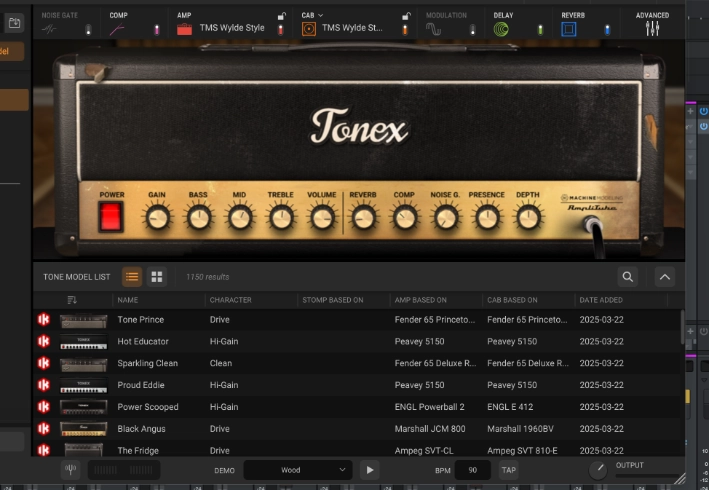Click the TAP tempo button
Image resolution: width=709 pixels, height=490 pixels.
(509, 470)
